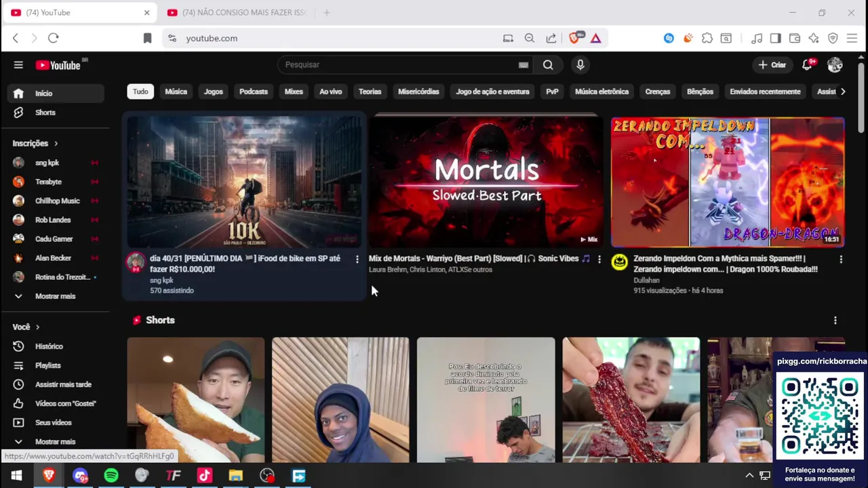The height and width of the screenshot is (488, 868).
Task: Open the Chillhop Music subscription channel
Action: [56, 201]
